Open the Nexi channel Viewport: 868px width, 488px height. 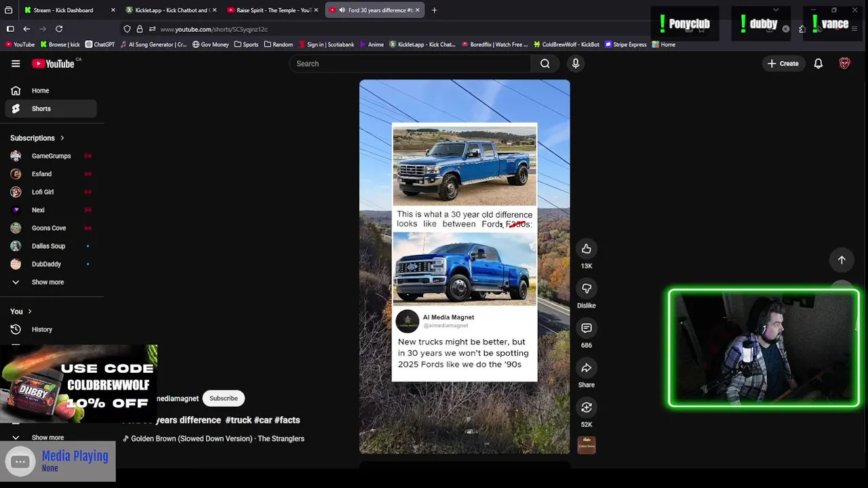pyautogui.click(x=51, y=210)
